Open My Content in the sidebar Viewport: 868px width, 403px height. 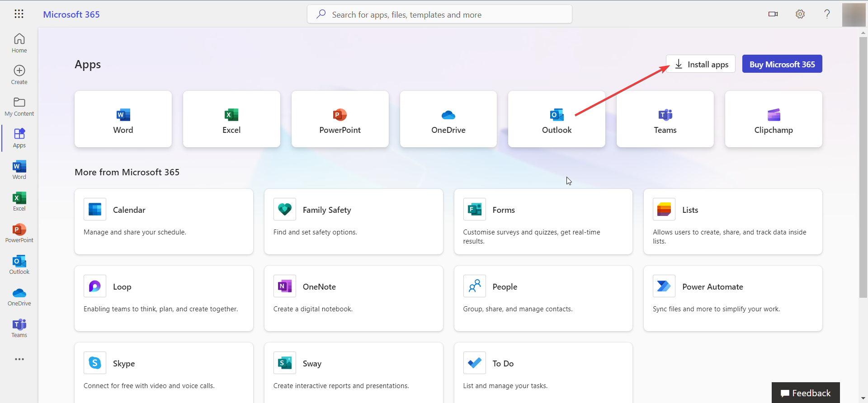pos(19,107)
